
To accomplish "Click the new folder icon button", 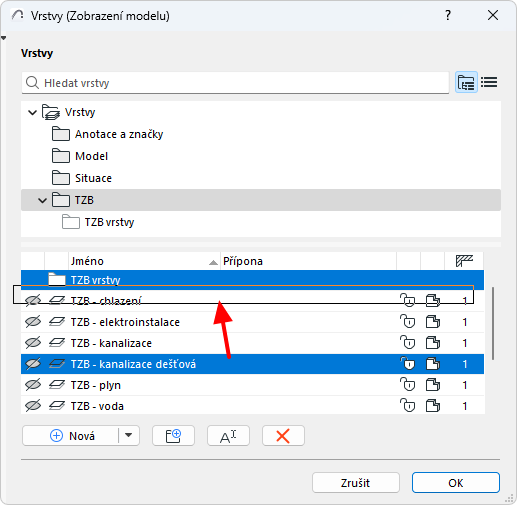I will pyautogui.click(x=173, y=436).
